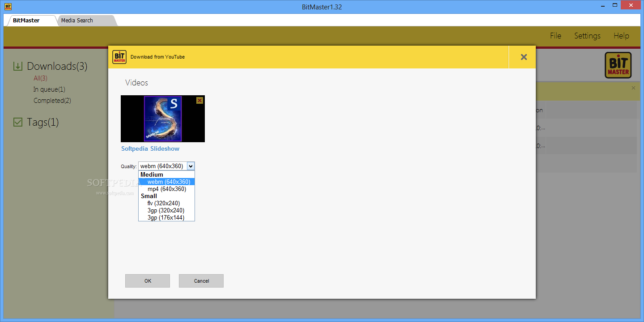The width and height of the screenshot is (644, 322).
Task: Show All(3) downloads
Action: tap(40, 78)
